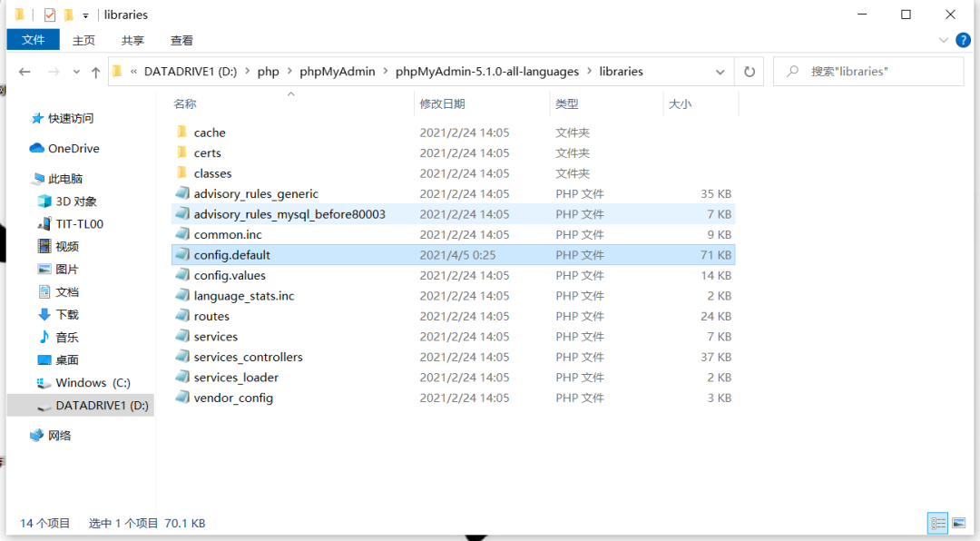
Task: Select services_loader file icon
Action: (181, 377)
